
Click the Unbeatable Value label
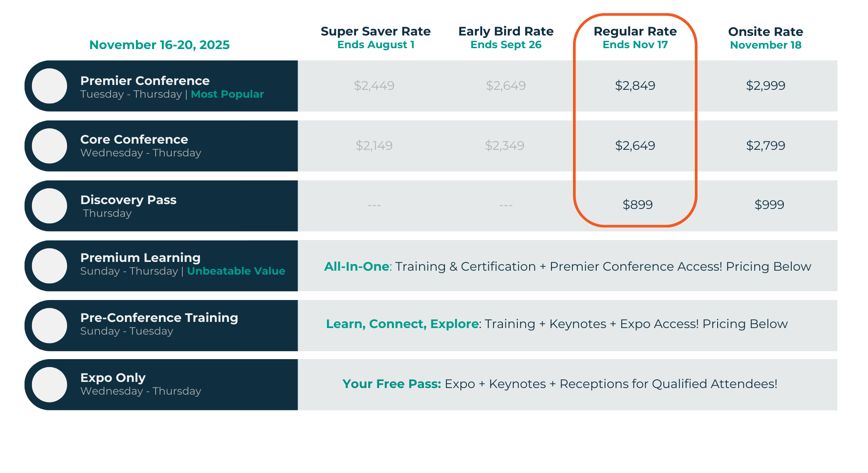click(x=236, y=271)
